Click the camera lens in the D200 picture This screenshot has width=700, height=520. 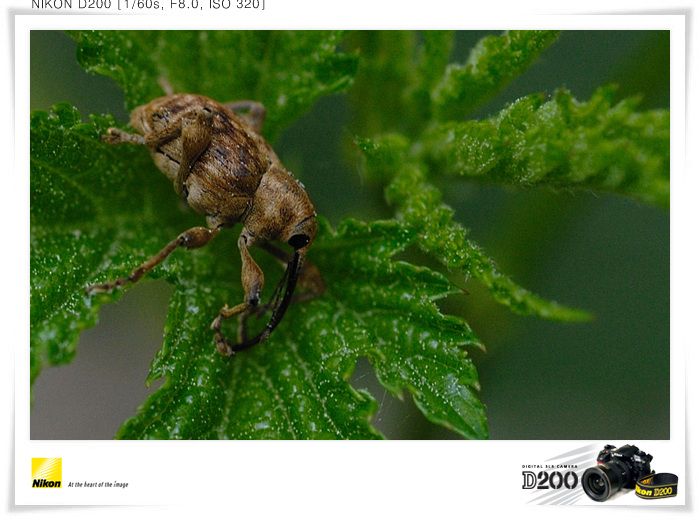tap(597, 484)
